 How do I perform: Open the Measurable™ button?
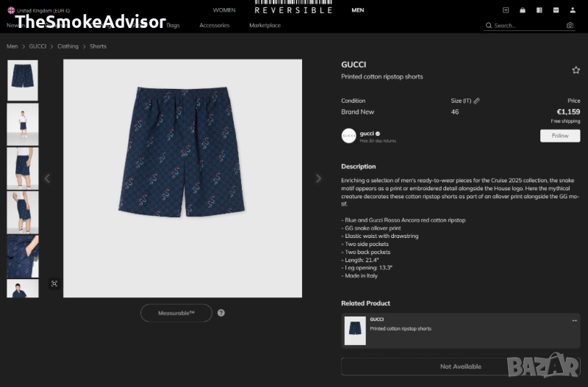tap(176, 313)
